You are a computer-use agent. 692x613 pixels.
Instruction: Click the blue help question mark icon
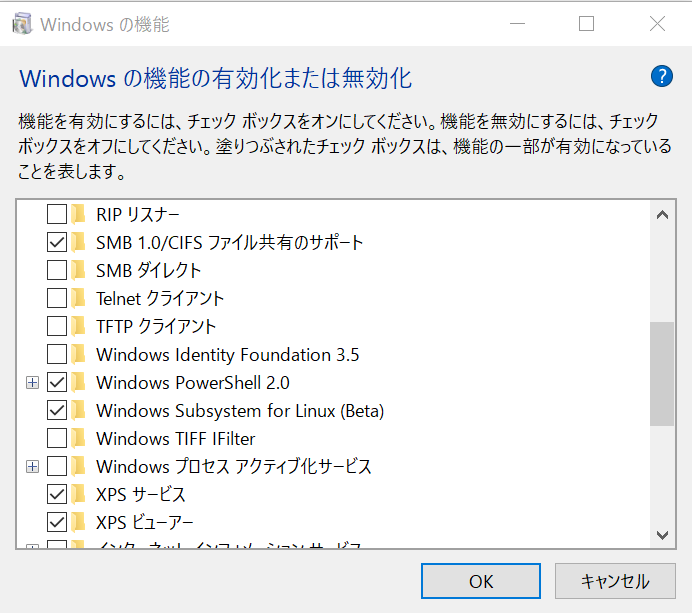pos(661,77)
